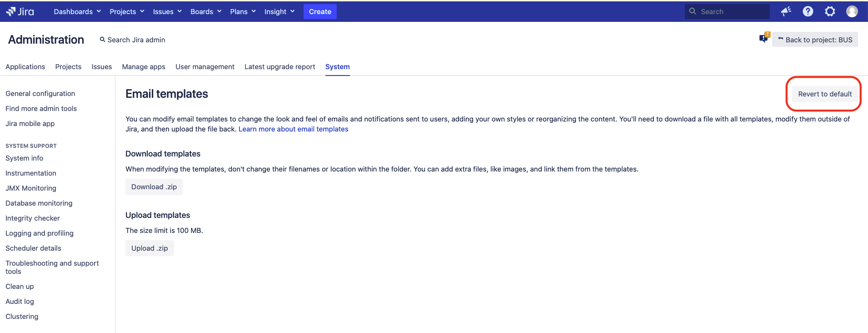
Task: Click the Upload .zip button
Action: coord(150,248)
